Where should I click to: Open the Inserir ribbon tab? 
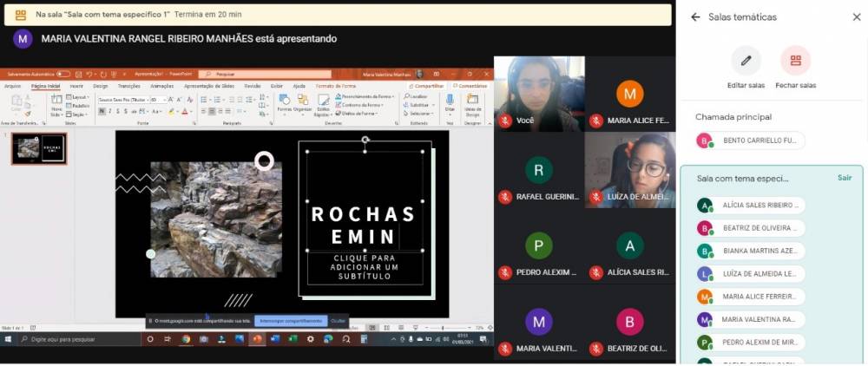pos(76,86)
